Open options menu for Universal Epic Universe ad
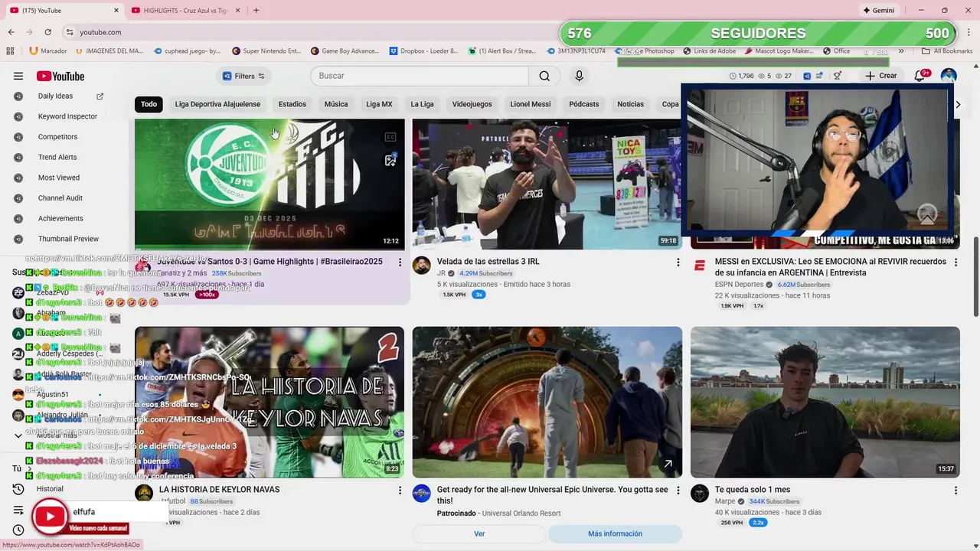Screen dimensions: 980x551 coord(678,490)
